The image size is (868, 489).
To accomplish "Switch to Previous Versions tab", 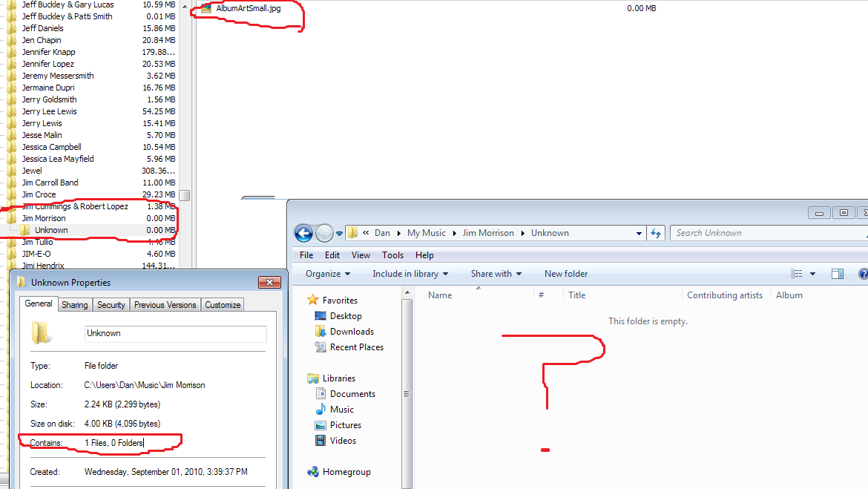I will pyautogui.click(x=165, y=304).
